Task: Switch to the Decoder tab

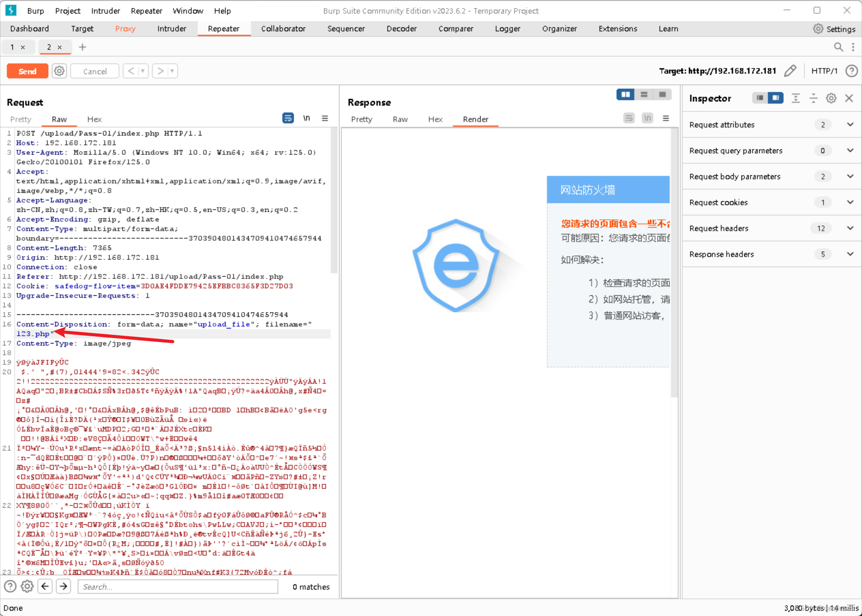Action: click(x=401, y=29)
